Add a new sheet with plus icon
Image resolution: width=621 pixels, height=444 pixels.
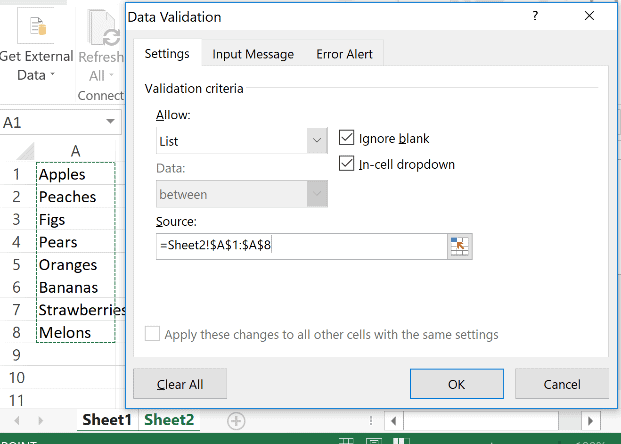(236, 421)
